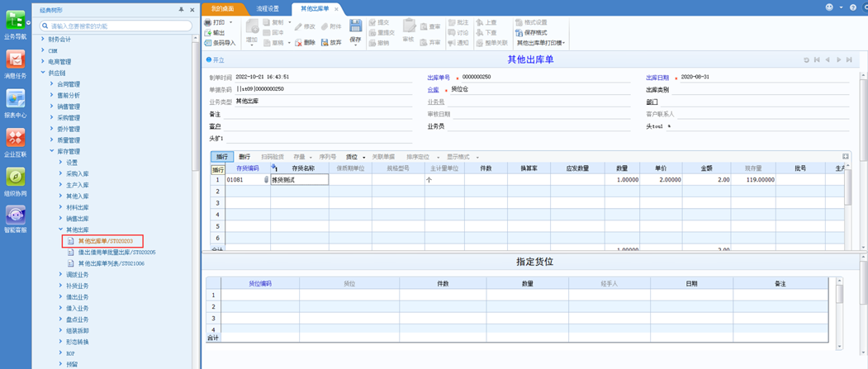The height and width of the screenshot is (369, 868).
Task: Click the 修改 edit pencil icon
Action: click(x=298, y=26)
